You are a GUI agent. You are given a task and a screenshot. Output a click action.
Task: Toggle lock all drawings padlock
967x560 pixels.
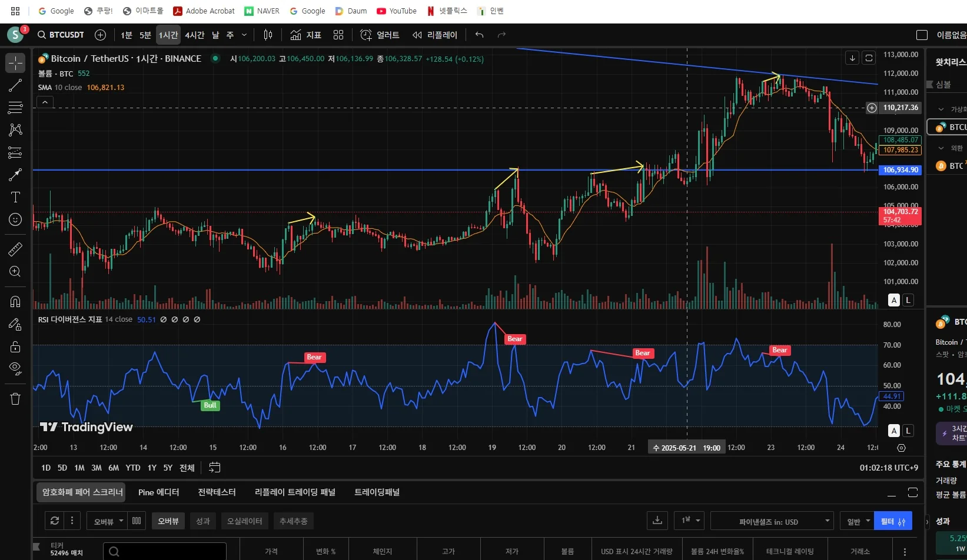click(x=15, y=346)
